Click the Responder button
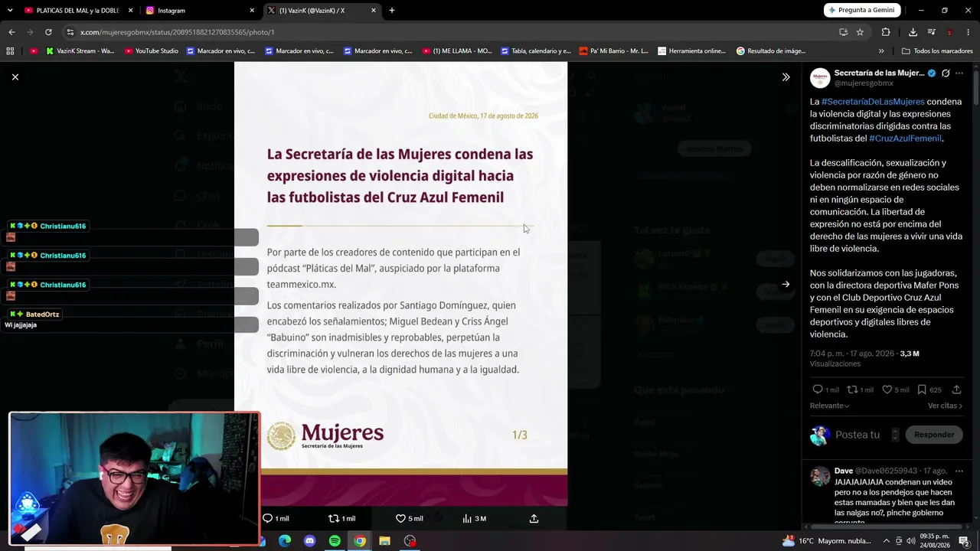This screenshot has width=980, height=551. pos(934,435)
